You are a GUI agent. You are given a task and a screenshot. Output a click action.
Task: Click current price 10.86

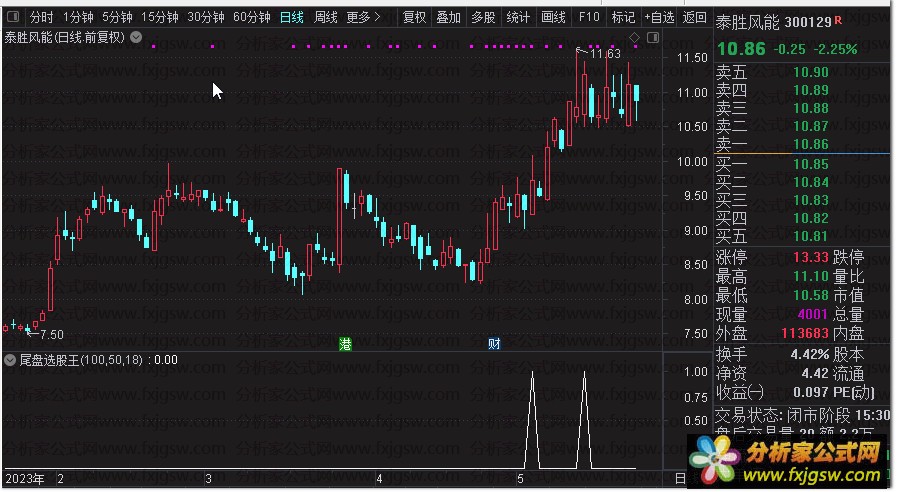coord(741,49)
